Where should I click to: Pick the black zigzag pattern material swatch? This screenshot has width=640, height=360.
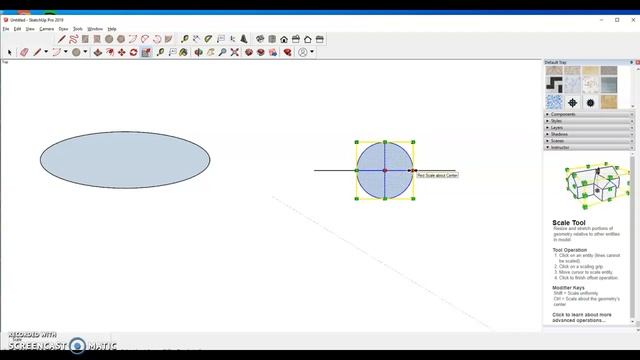[x=554, y=85]
